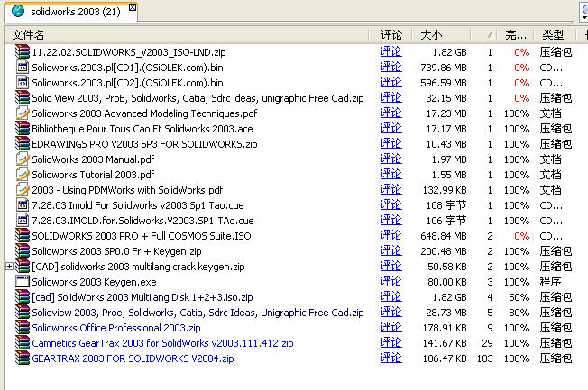Click the 103 sources count cell
Image resolution: width=588 pixels, height=390 pixels.
click(485, 358)
